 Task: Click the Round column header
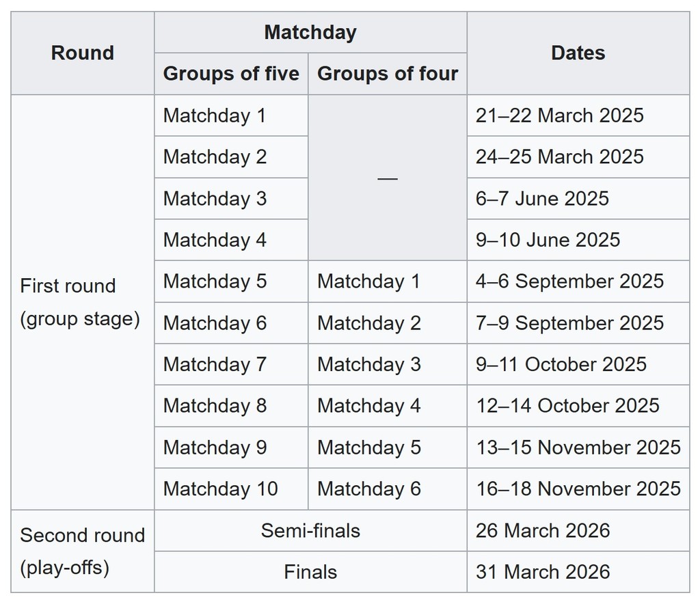pos(82,53)
